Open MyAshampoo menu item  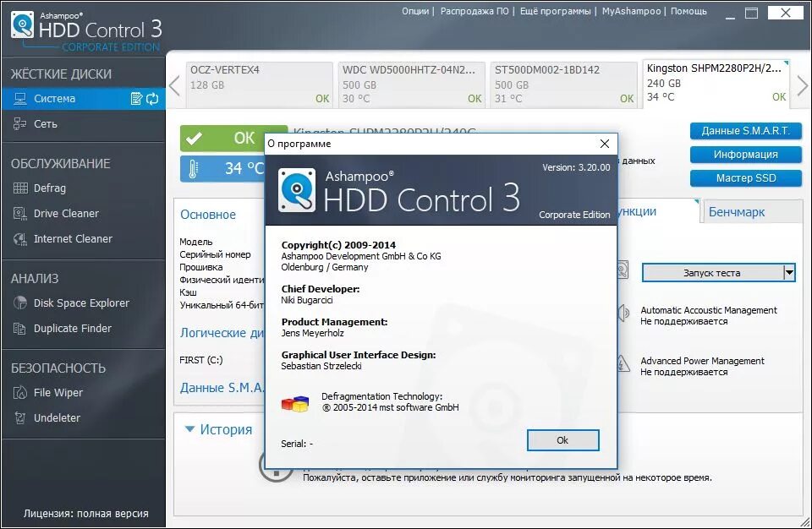point(631,11)
